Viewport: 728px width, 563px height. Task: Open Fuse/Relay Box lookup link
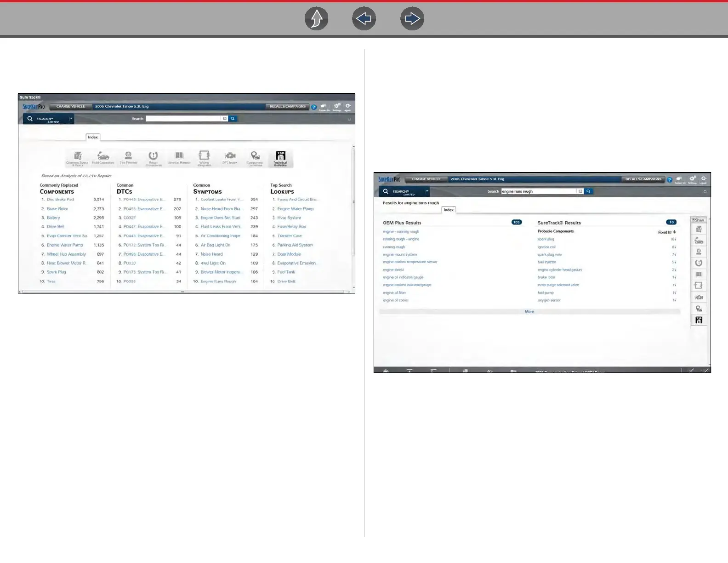[291, 227]
